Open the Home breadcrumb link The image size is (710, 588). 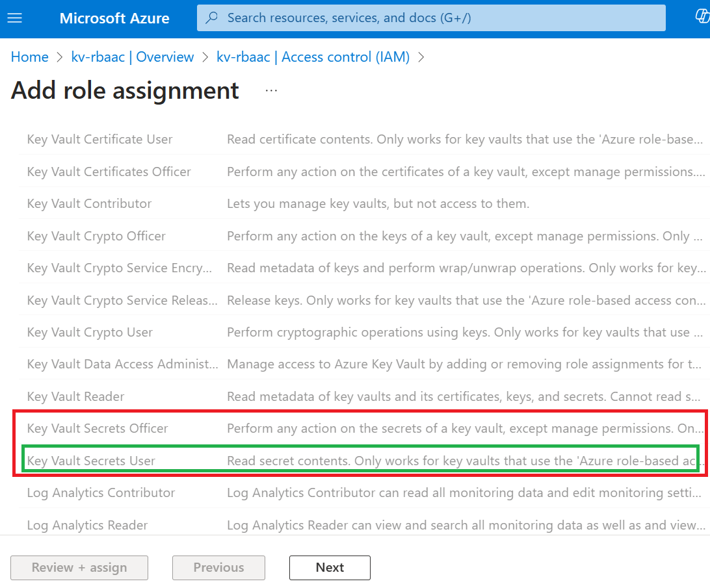point(29,57)
